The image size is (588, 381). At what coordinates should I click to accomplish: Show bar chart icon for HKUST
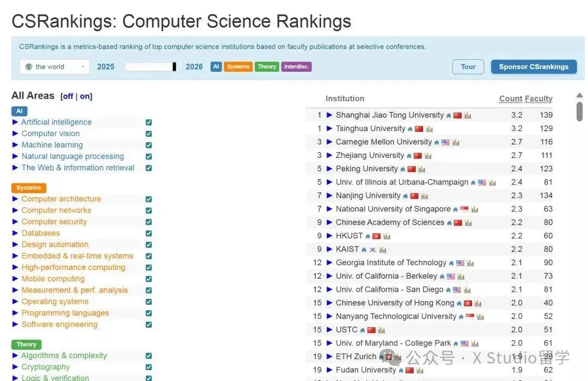click(387, 236)
